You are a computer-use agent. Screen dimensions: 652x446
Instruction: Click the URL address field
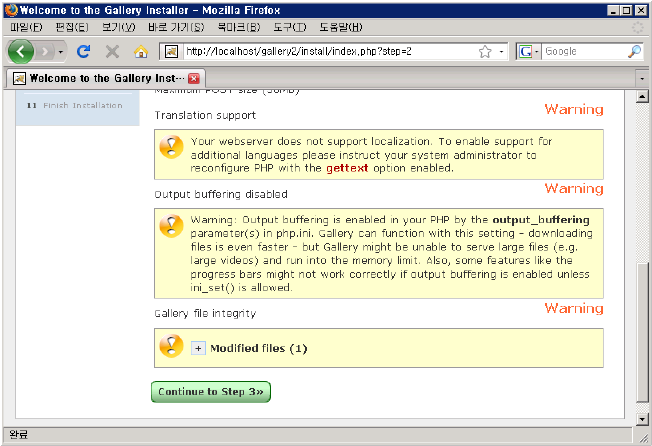pos(328,52)
